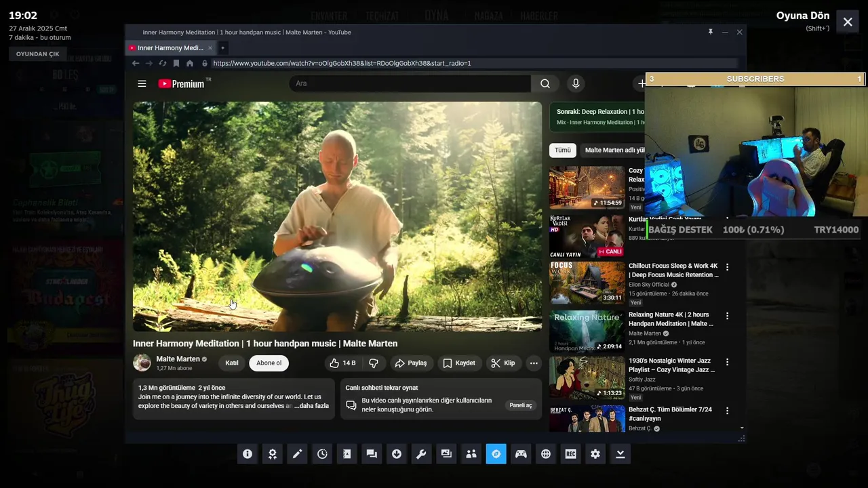
Task: Click Paylaş share button
Action: click(411, 363)
